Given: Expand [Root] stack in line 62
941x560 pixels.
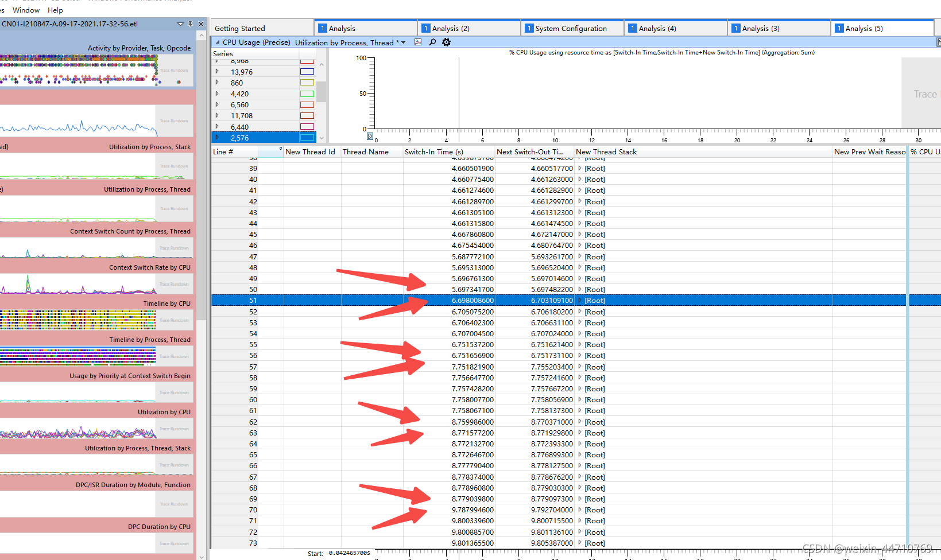Looking at the screenshot, I should pyautogui.click(x=579, y=422).
